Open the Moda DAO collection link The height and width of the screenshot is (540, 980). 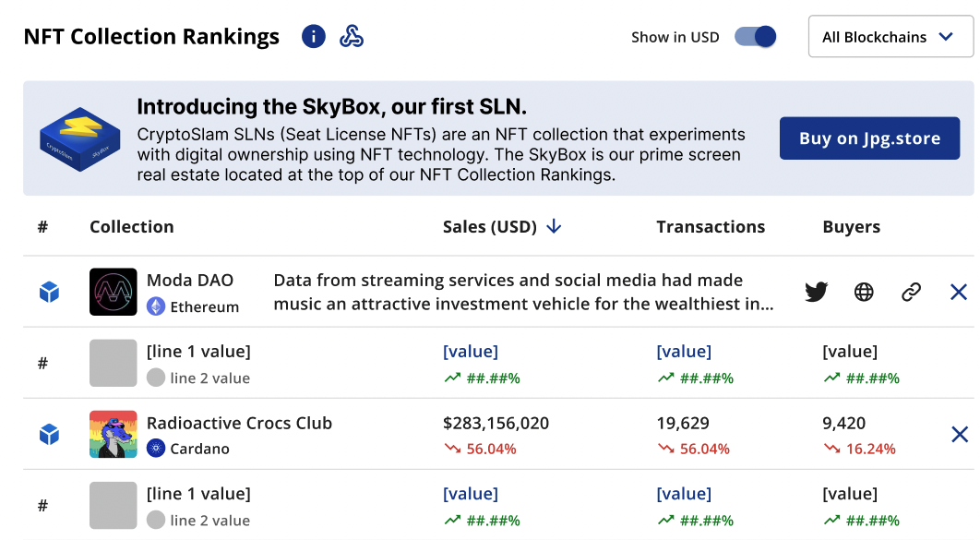pos(190,281)
